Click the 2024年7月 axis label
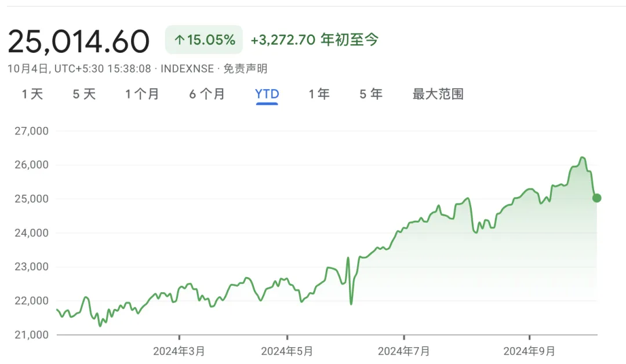The width and height of the screenshot is (626, 364). [405, 351]
